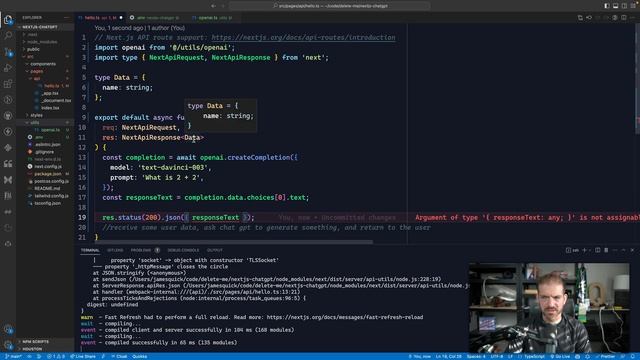Open tailwind.config.js in the file explorer
This screenshot has height=360, width=640.
click(45, 196)
